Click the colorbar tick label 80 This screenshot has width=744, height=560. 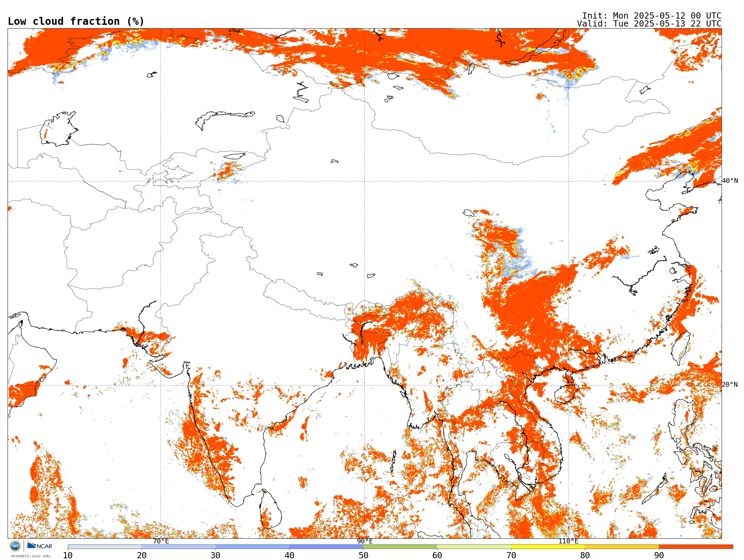(x=585, y=556)
